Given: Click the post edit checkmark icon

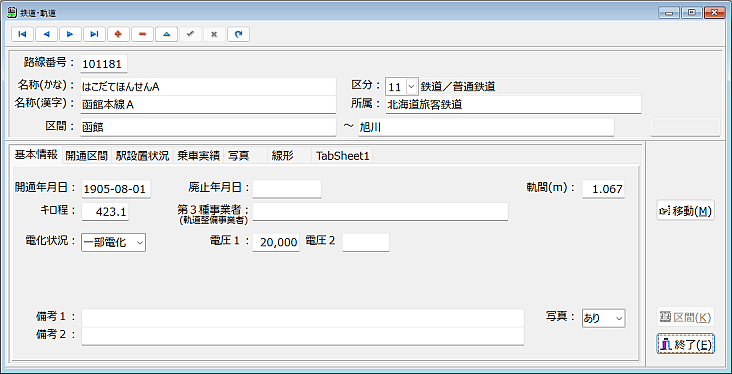Looking at the screenshot, I should [190, 34].
